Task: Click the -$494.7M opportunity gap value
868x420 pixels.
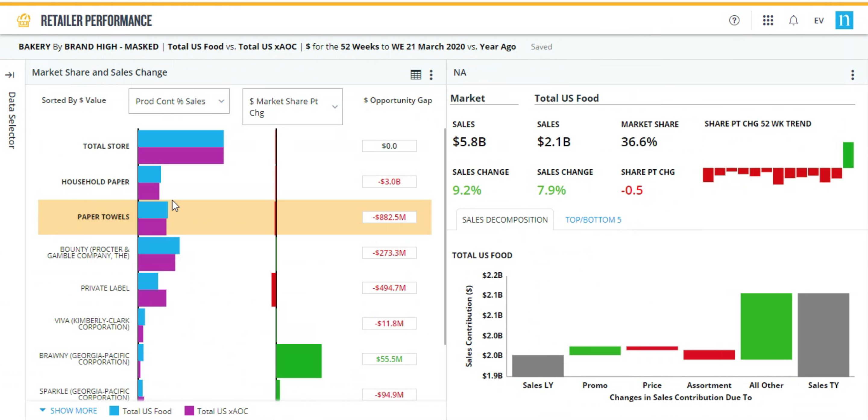Action: 389,288
